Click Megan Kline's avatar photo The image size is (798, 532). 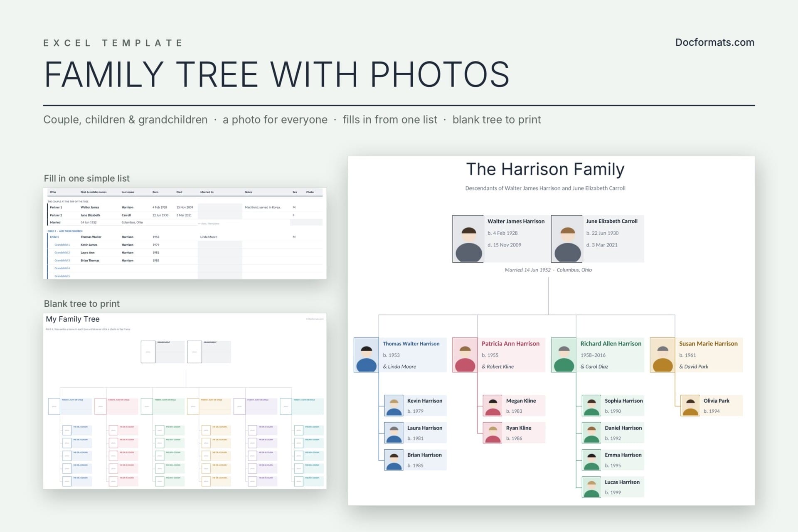pyautogui.click(x=493, y=406)
